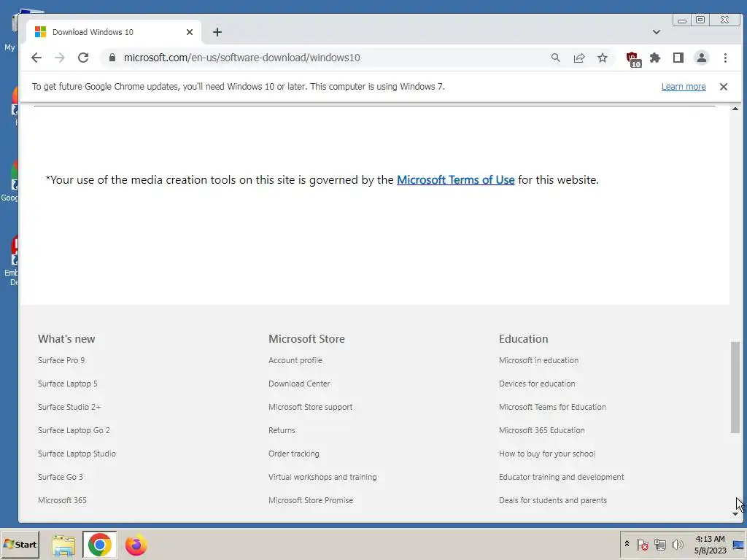The width and height of the screenshot is (747, 560).
Task: Open Microsoft Store Promise link
Action: [311, 500]
